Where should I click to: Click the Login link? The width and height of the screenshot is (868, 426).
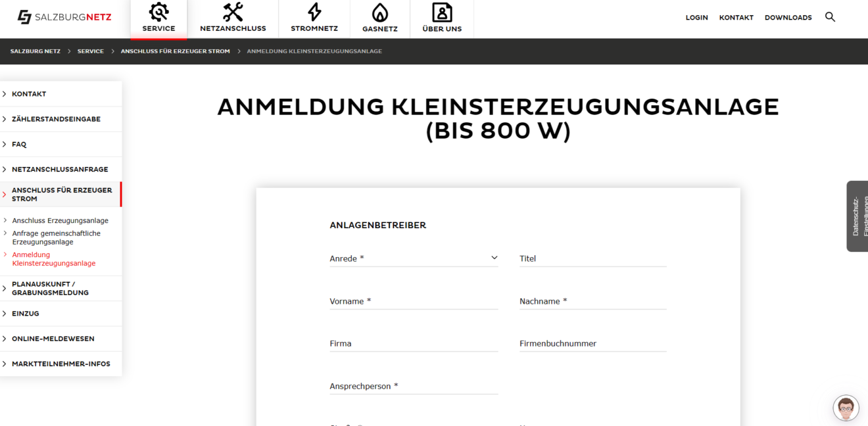pos(696,18)
